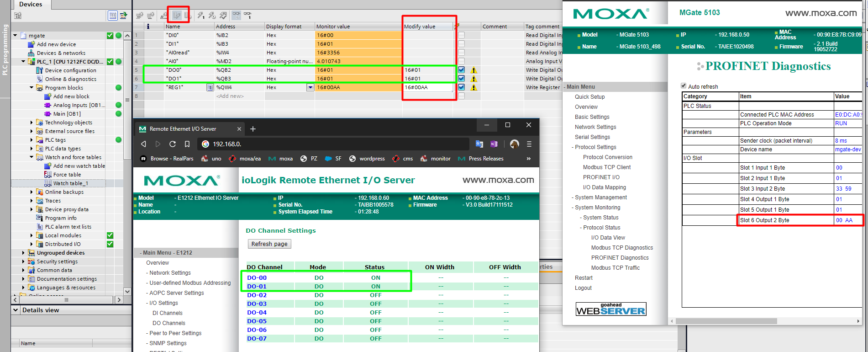
Task: Toggle the monitor all glasses icon
Action: (237, 16)
